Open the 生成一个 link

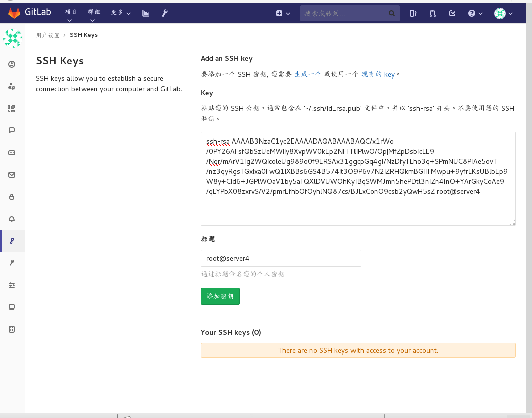[308, 74]
